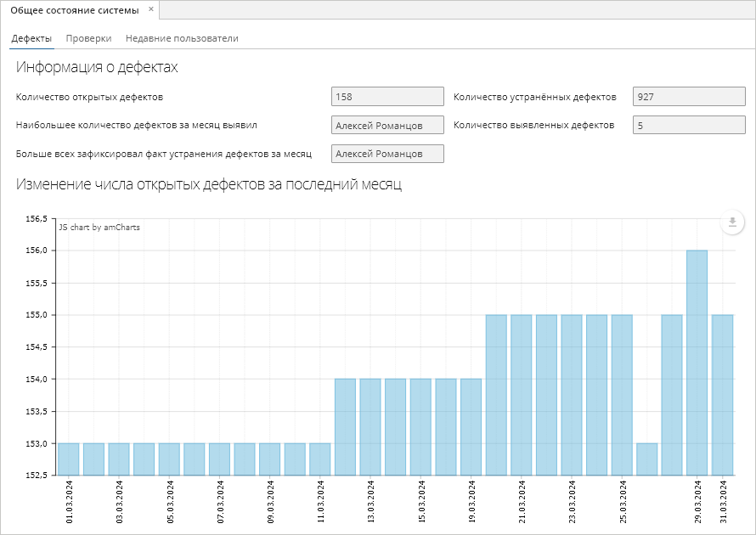
Task: Click the 156,0 value on the vertical axis
Action: point(37,251)
